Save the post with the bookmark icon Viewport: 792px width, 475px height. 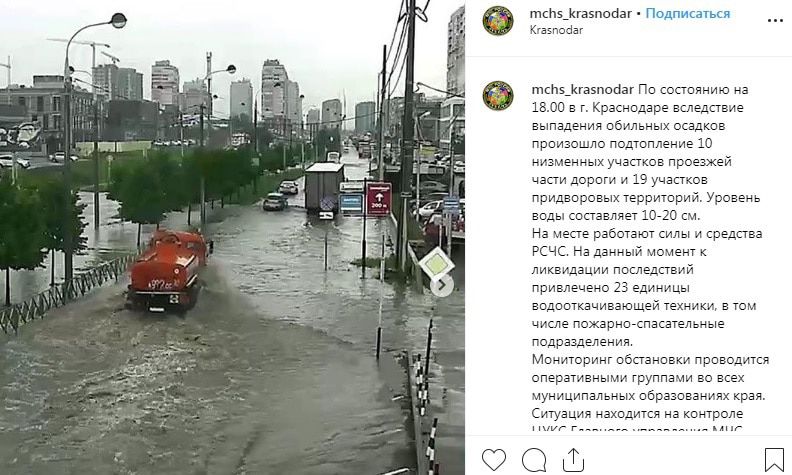(774, 459)
